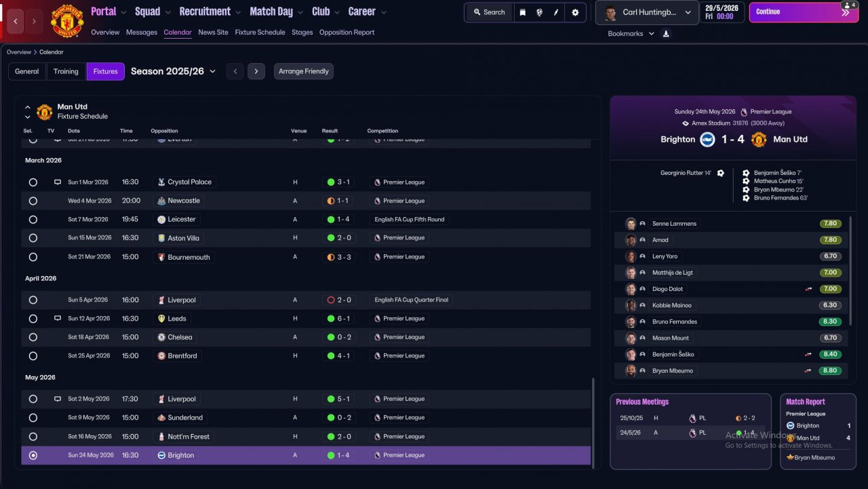This screenshot has height=489, width=868.
Task: Switch to the Training calendar tab
Action: click(66, 71)
